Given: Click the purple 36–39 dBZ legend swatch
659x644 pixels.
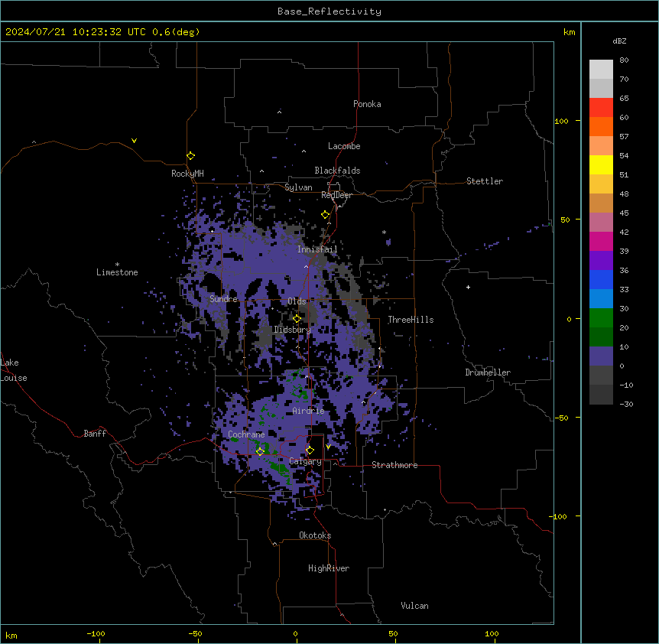Looking at the screenshot, I should click(601, 261).
